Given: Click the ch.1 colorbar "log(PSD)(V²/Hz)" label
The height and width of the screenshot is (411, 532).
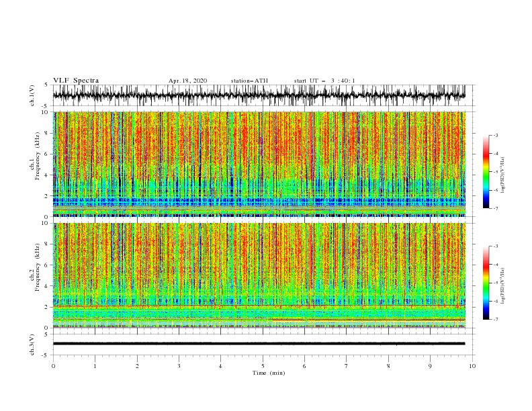Looking at the screenshot, I should point(503,175).
